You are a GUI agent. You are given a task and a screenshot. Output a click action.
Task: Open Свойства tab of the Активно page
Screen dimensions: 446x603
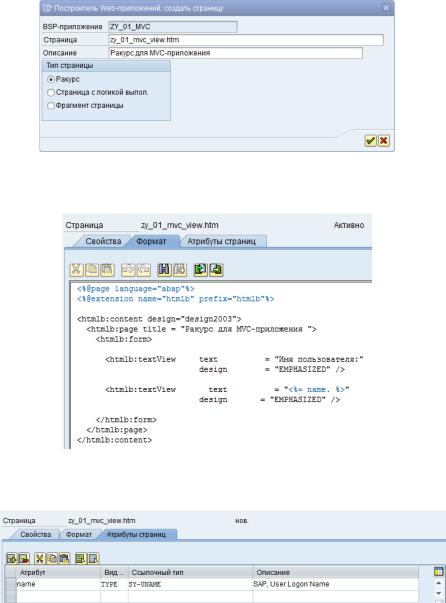(x=103, y=241)
